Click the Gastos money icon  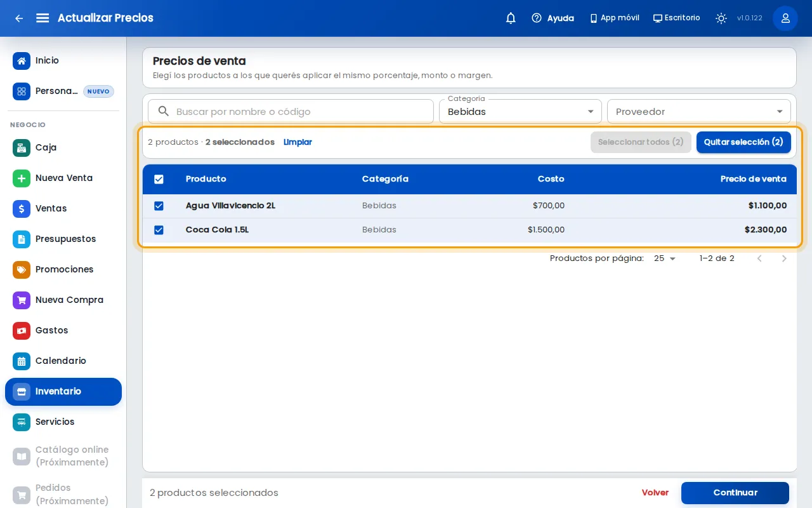[x=22, y=330]
